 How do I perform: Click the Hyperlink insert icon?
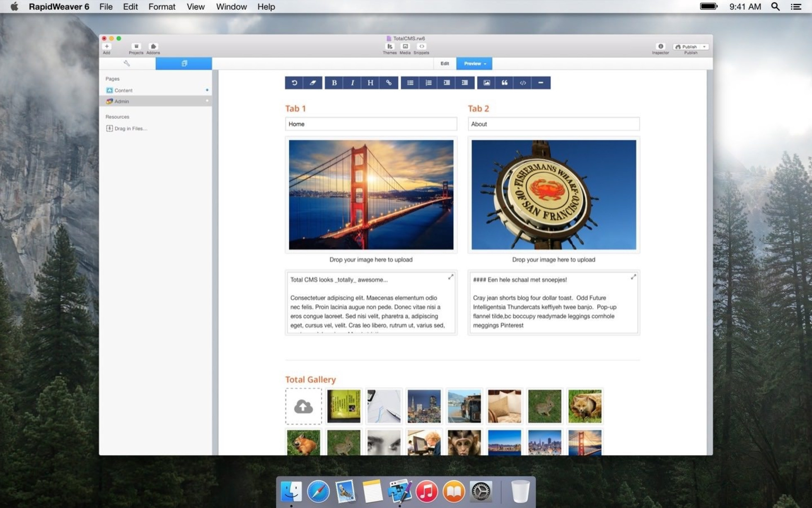pos(389,82)
